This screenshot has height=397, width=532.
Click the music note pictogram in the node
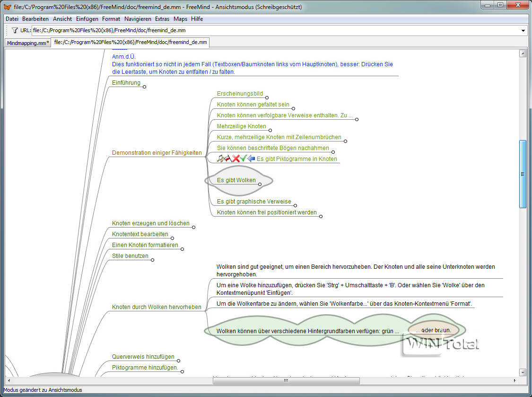coord(220,158)
